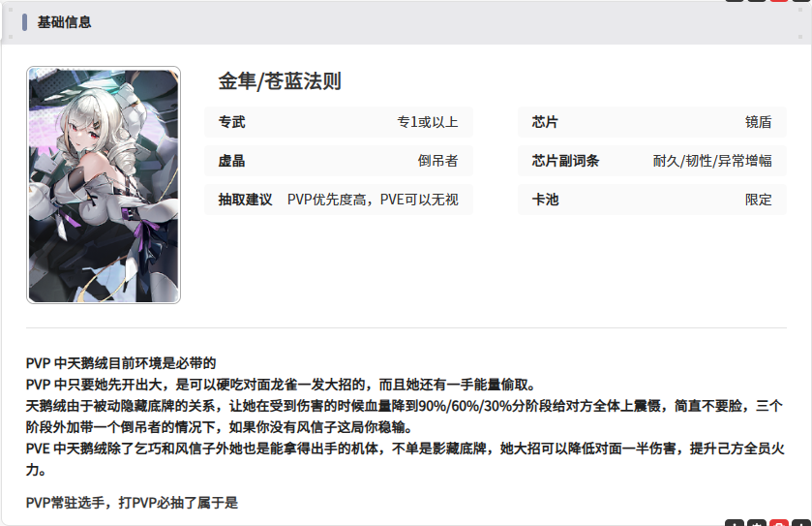Select the 专武 row showing 专1或以上
The height and width of the screenshot is (526, 812).
click(x=339, y=122)
